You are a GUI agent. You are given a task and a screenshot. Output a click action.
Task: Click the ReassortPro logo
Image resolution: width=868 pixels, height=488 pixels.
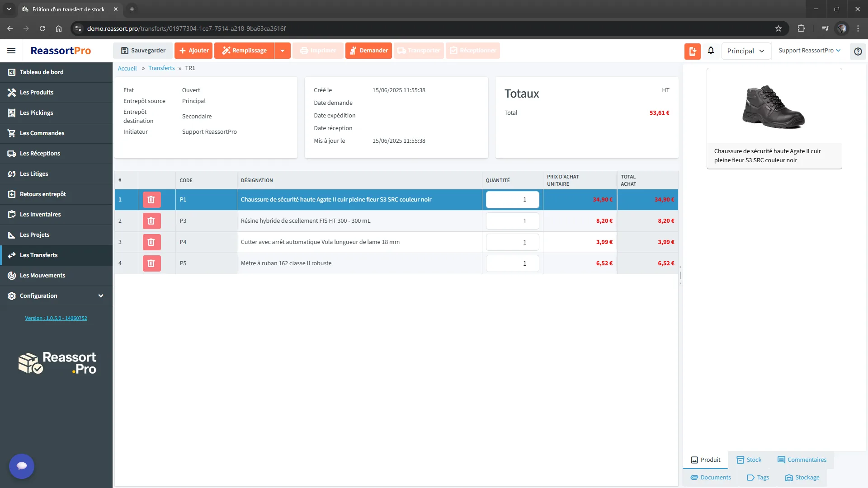pos(61,51)
